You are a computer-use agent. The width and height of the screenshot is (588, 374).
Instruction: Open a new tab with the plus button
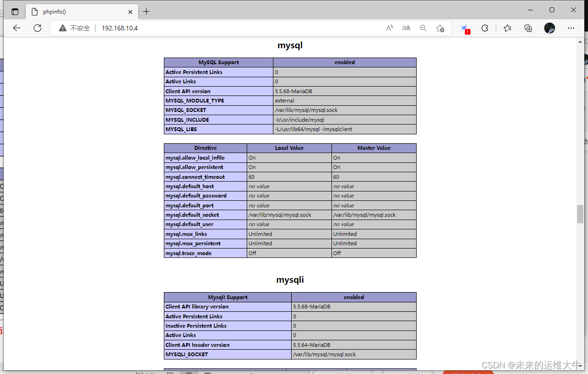pyautogui.click(x=147, y=10)
